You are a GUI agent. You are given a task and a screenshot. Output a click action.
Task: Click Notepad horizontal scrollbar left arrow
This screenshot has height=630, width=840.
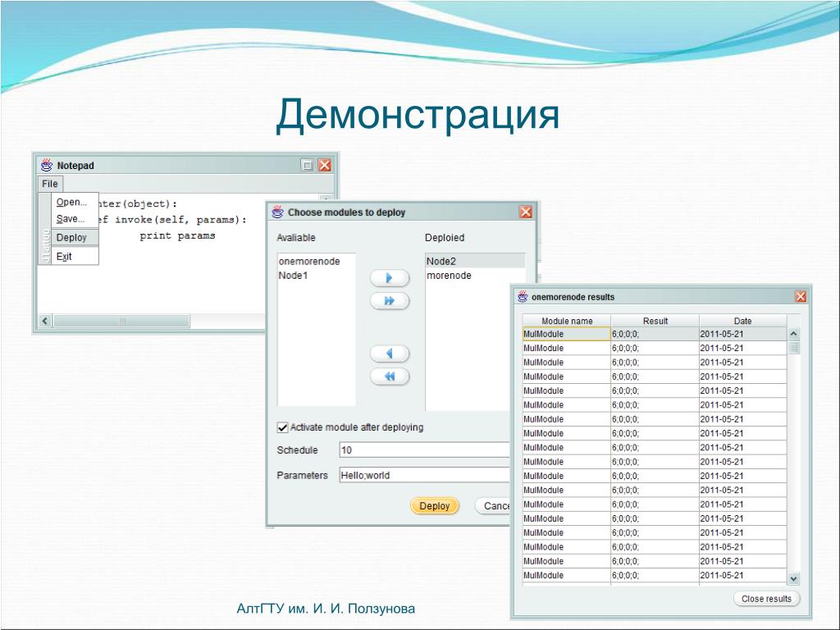(x=45, y=321)
